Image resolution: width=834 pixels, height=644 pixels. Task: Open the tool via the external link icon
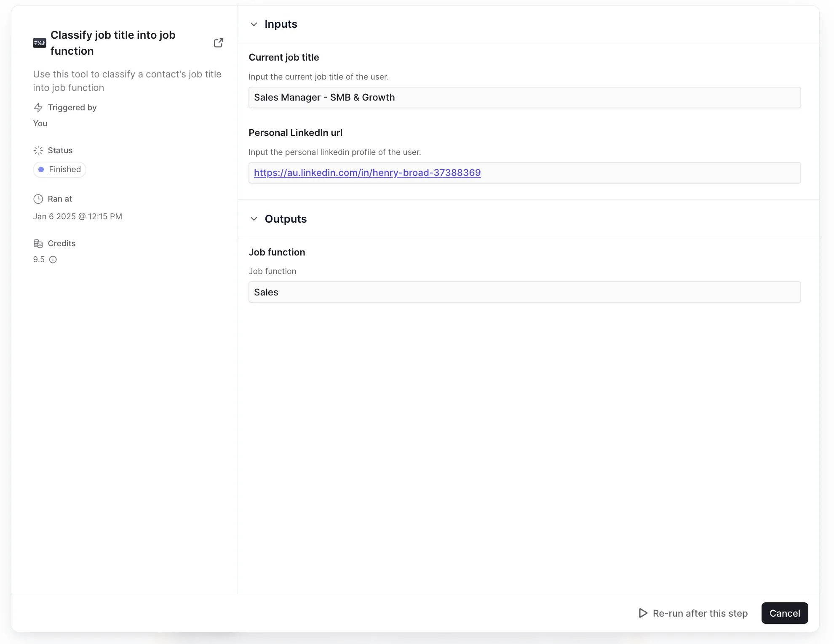point(218,43)
